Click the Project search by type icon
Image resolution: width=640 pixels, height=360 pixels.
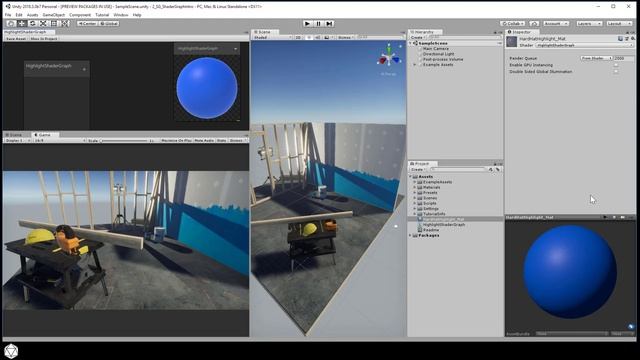(491, 169)
